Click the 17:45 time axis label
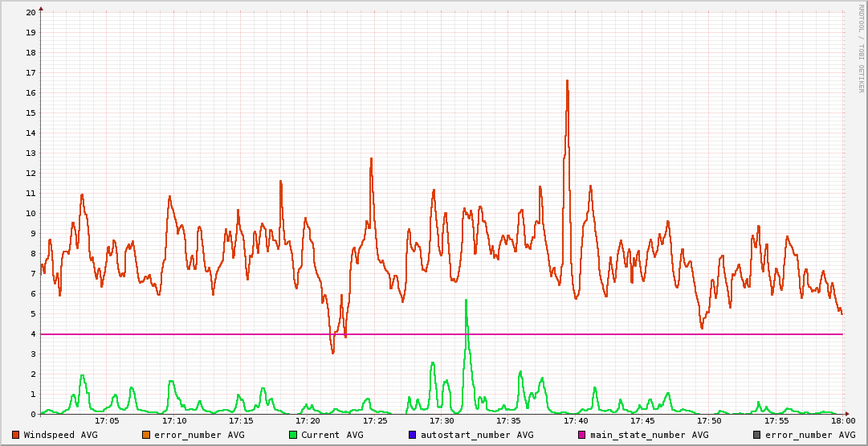 pyautogui.click(x=642, y=420)
